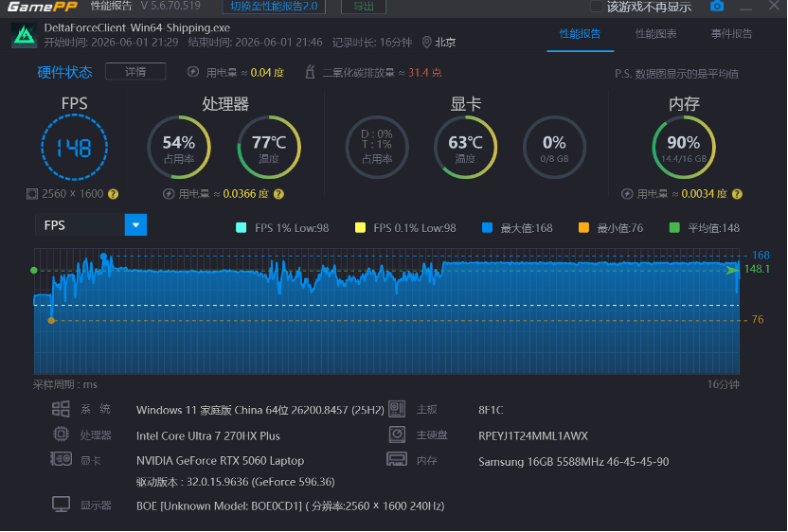Click the carbon dioxide emission icon

click(310, 72)
